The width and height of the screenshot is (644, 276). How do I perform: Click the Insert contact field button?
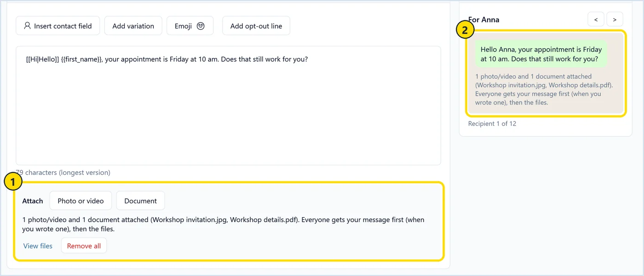[x=58, y=26]
